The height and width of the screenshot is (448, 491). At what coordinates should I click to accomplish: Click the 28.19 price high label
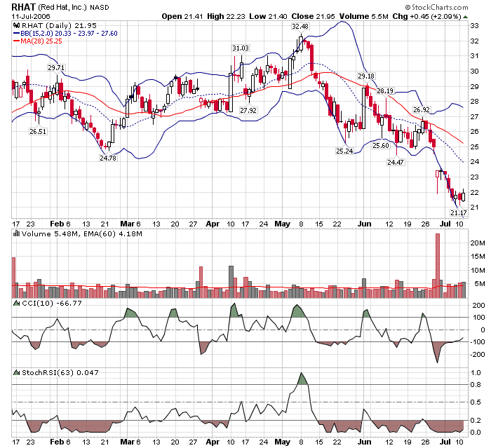click(385, 90)
